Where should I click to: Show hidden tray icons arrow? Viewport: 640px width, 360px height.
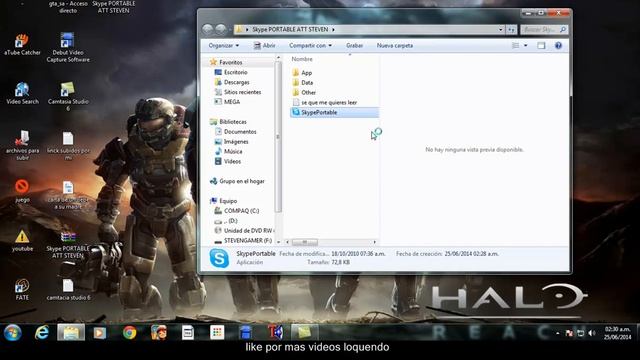click(x=558, y=333)
